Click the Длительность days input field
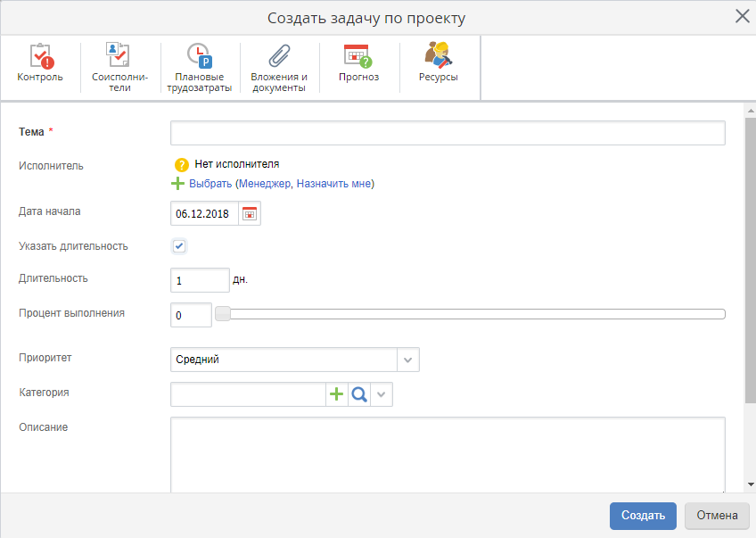The image size is (756, 538). (x=200, y=280)
